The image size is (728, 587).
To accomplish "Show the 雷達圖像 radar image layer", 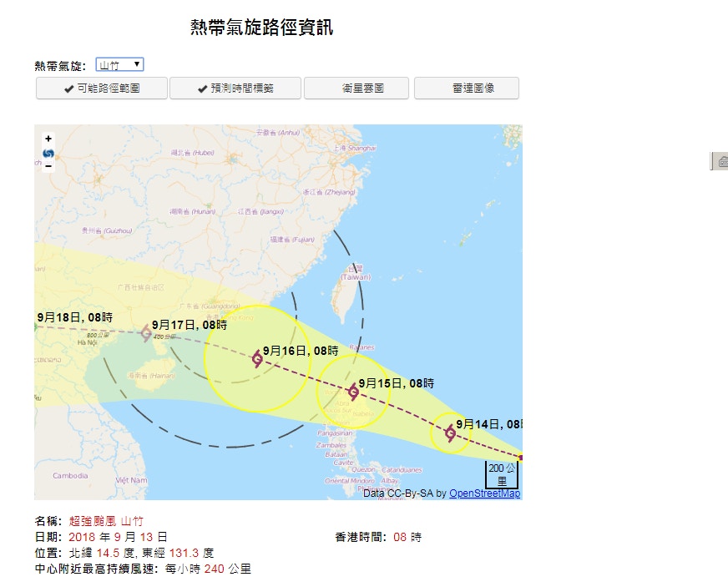I will 467,89.
